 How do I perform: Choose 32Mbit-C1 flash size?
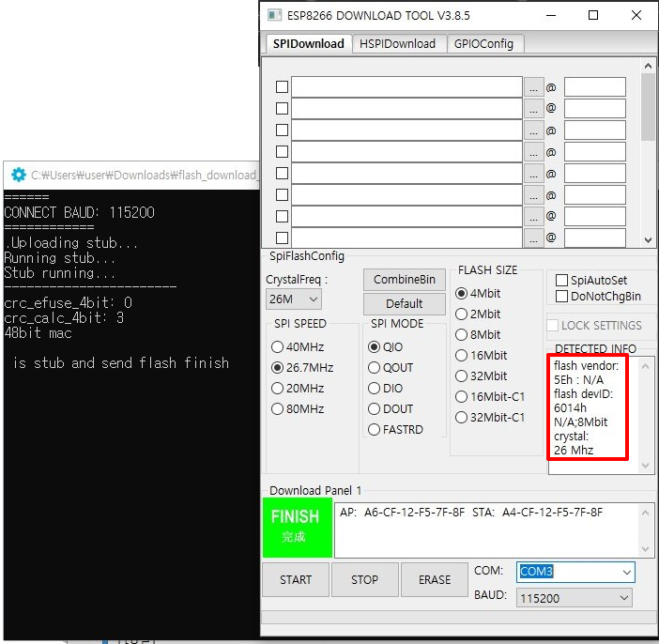[490, 417]
